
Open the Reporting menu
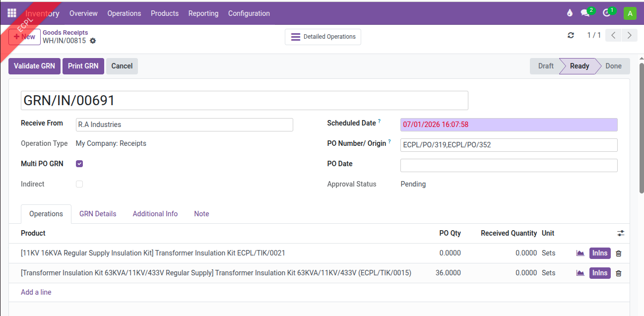pyautogui.click(x=203, y=13)
